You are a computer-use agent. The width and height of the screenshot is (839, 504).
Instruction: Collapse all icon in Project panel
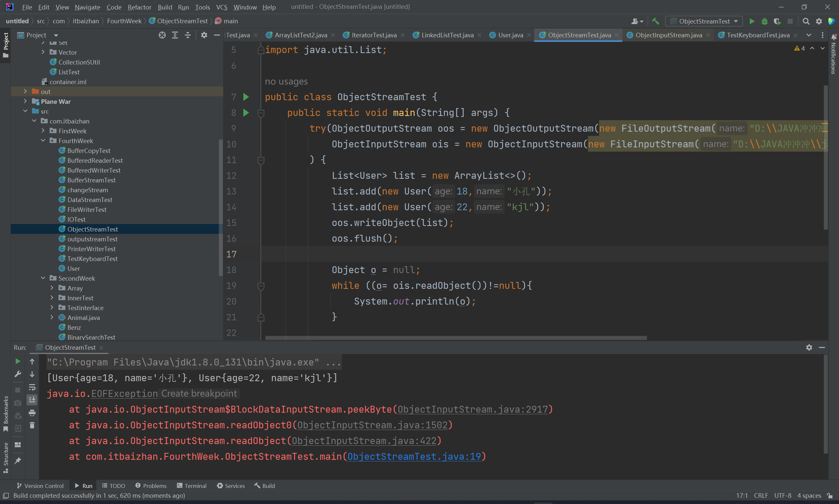187,35
